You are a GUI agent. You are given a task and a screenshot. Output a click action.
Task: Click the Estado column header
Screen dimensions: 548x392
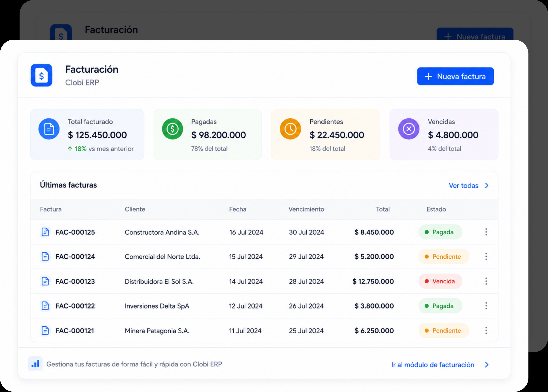pos(436,209)
